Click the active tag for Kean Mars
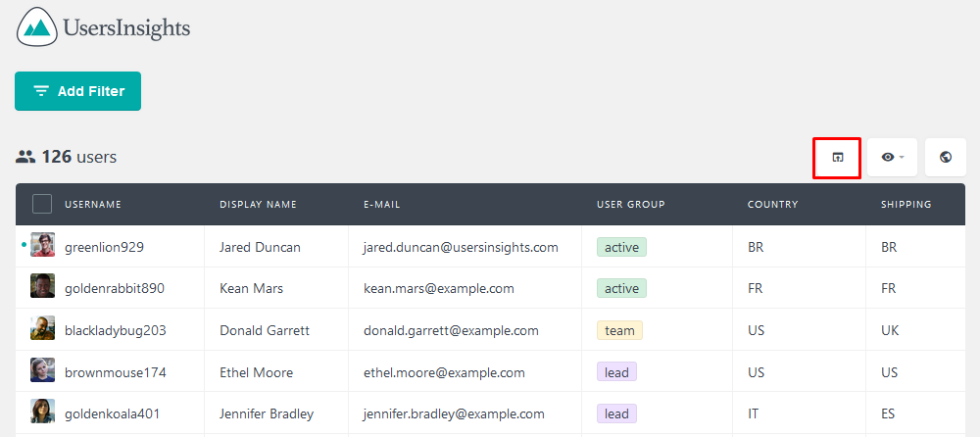This screenshot has height=437, width=980. pos(621,288)
